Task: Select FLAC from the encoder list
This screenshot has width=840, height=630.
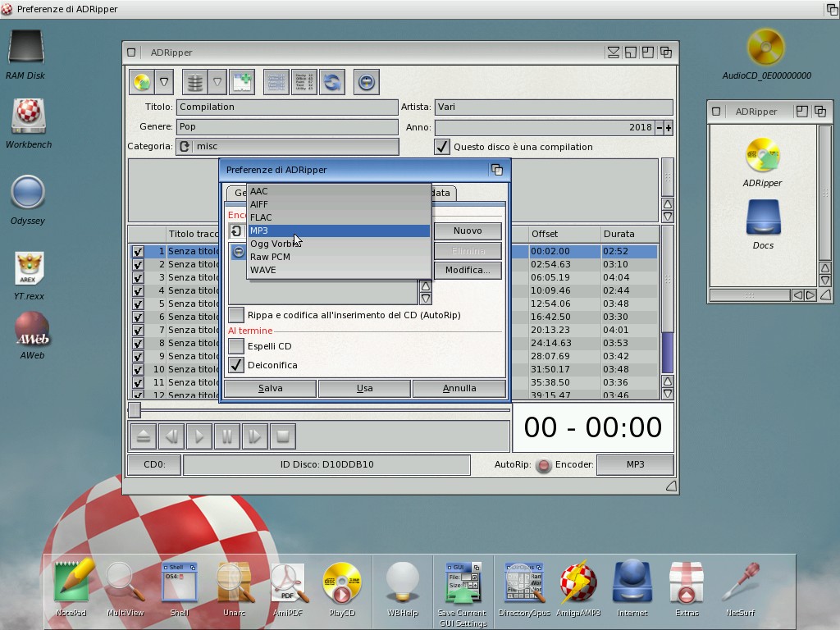Action: 261,217
